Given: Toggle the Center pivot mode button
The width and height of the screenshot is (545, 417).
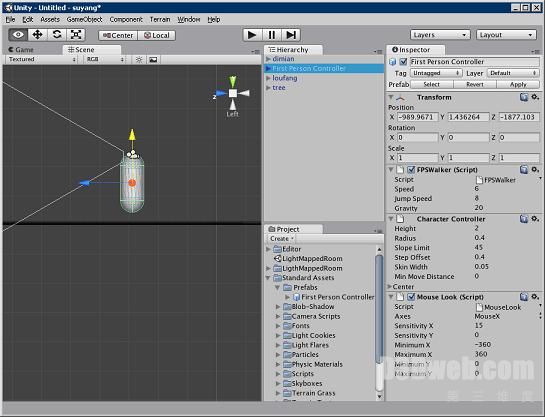Looking at the screenshot, I should coord(118,35).
